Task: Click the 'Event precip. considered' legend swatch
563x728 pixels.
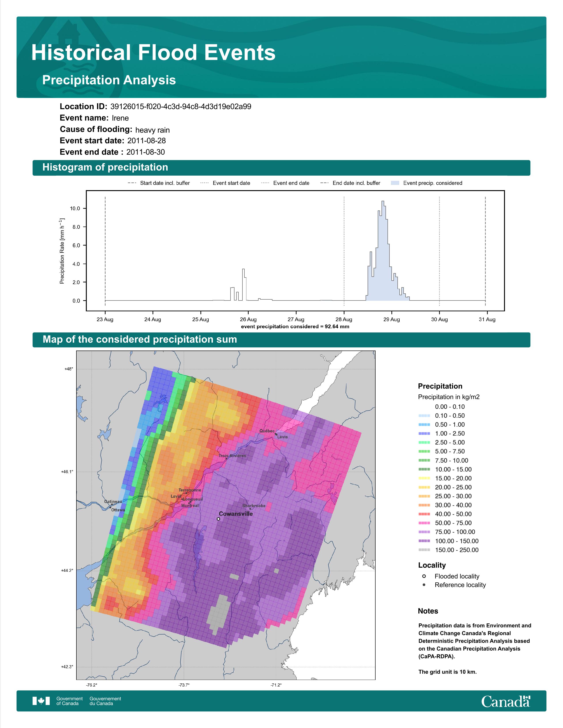Action: point(395,183)
